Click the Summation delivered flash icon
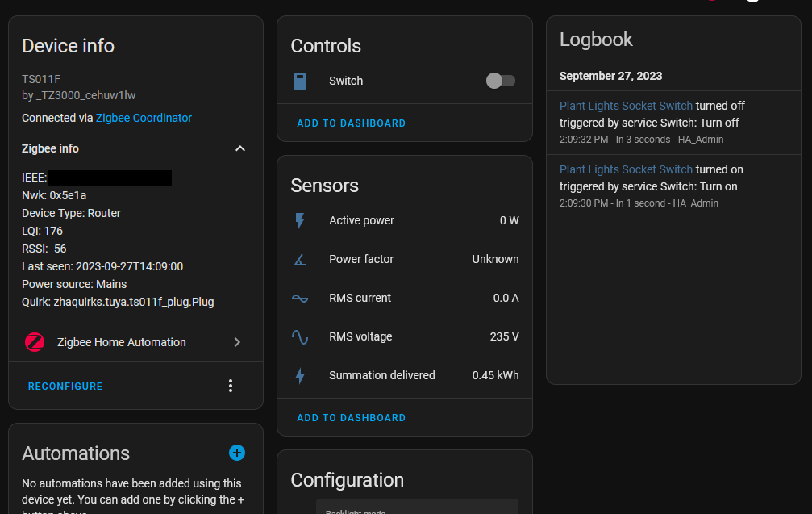812x514 pixels. pyautogui.click(x=302, y=375)
